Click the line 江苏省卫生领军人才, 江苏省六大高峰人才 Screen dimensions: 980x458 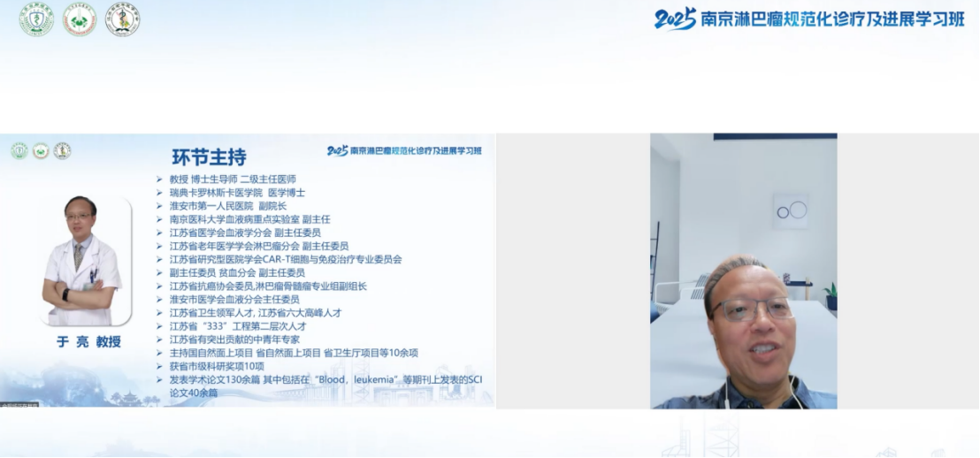click(256, 312)
